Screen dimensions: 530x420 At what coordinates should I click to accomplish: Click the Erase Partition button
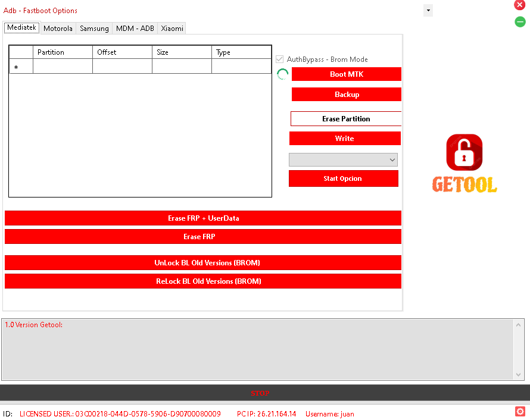pos(346,119)
